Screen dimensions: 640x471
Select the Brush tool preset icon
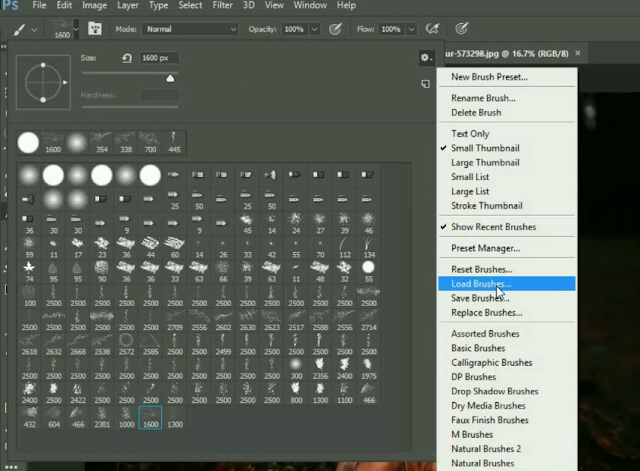19,29
